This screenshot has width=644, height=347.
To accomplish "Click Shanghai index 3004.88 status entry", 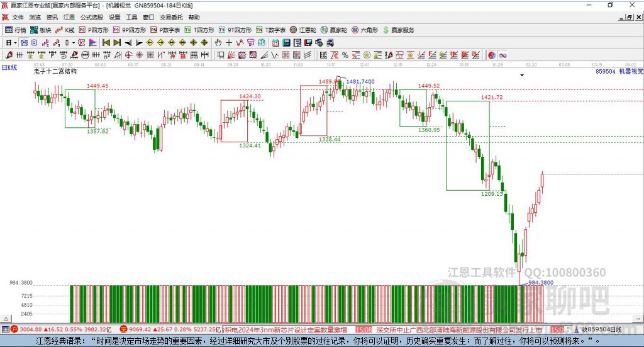I will (61, 329).
